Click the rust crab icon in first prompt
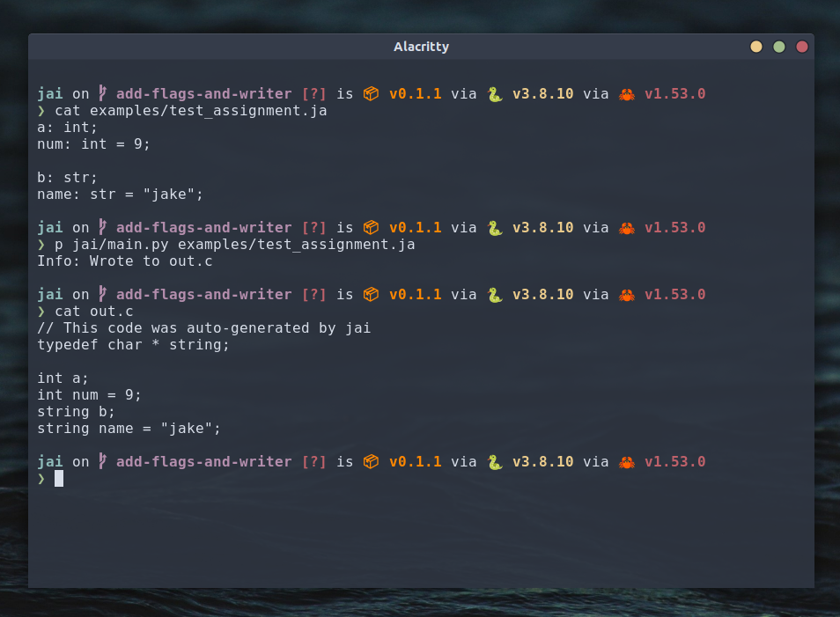The height and width of the screenshot is (617, 840). coord(627,94)
